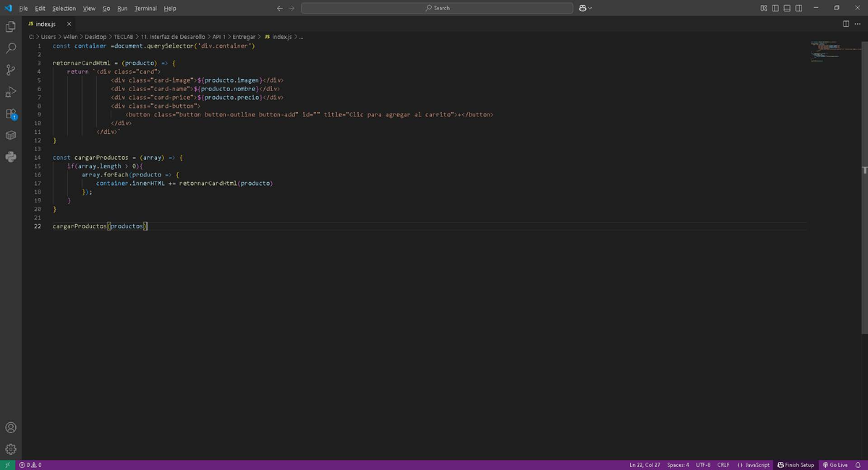
Task: Click the Go Live button
Action: coord(835,465)
